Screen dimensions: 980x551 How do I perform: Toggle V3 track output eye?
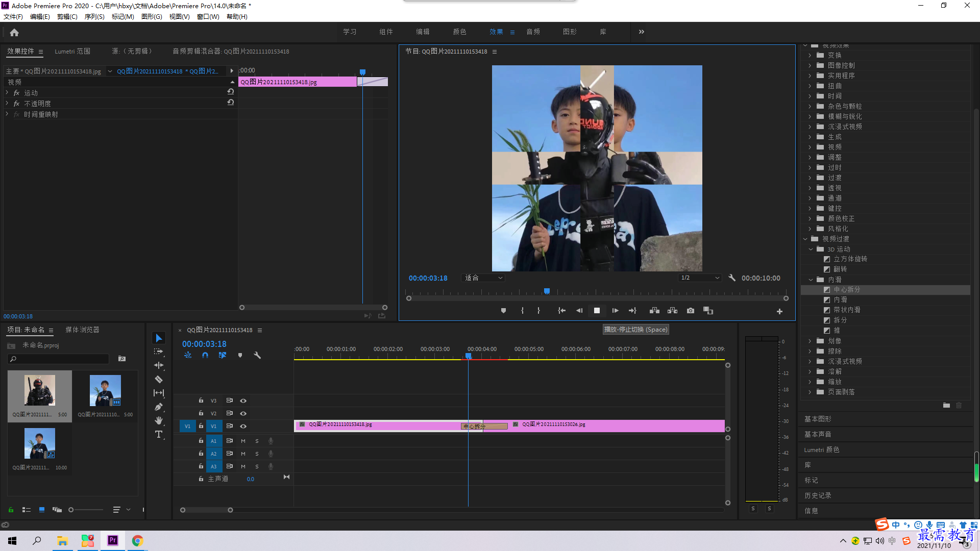click(x=243, y=400)
